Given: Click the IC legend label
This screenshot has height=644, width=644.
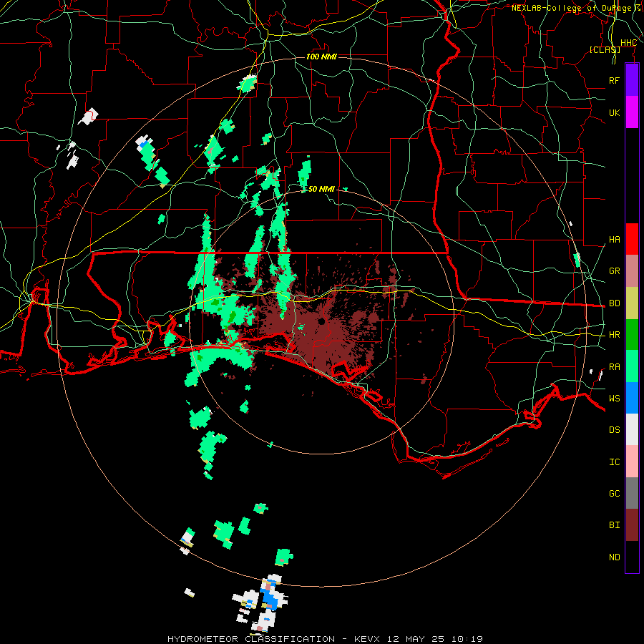Looking at the screenshot, I should pyautogui.click(x=614, y=462).
